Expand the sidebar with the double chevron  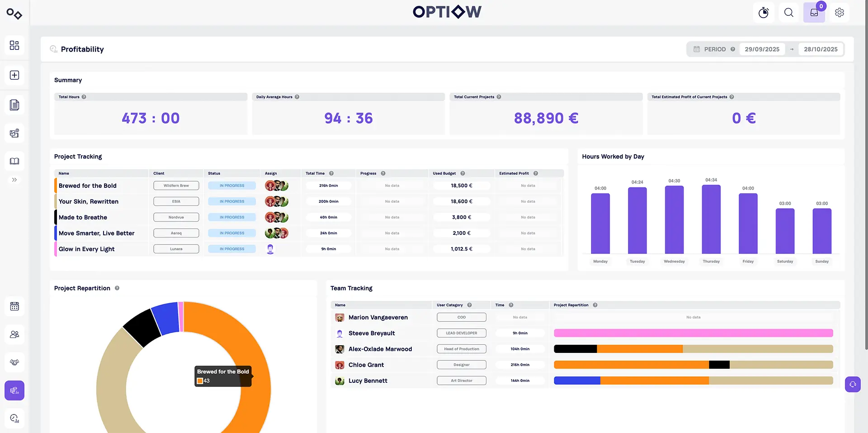click(x=14, y=180)
